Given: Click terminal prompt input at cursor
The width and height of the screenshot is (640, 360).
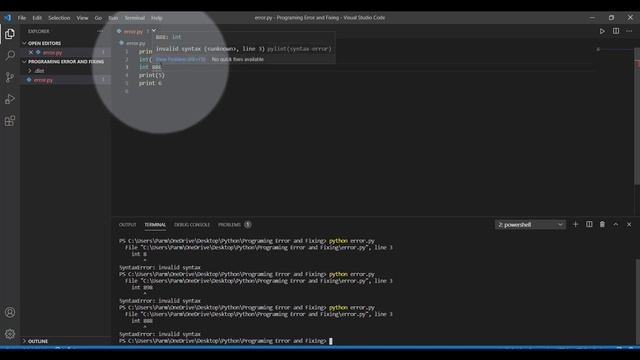Looking at the screenshot, I should tap(331, 341).
